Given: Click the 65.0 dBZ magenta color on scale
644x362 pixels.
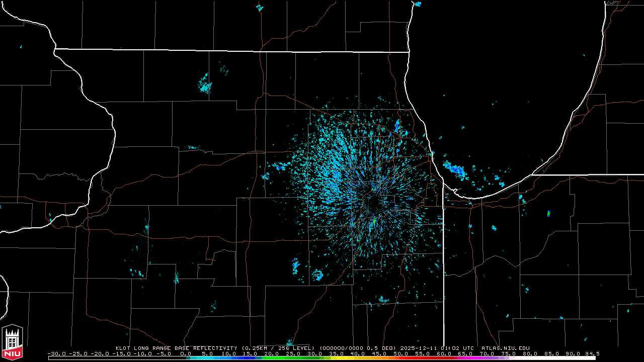Looking at the screenshot, I should click(465, 358).
